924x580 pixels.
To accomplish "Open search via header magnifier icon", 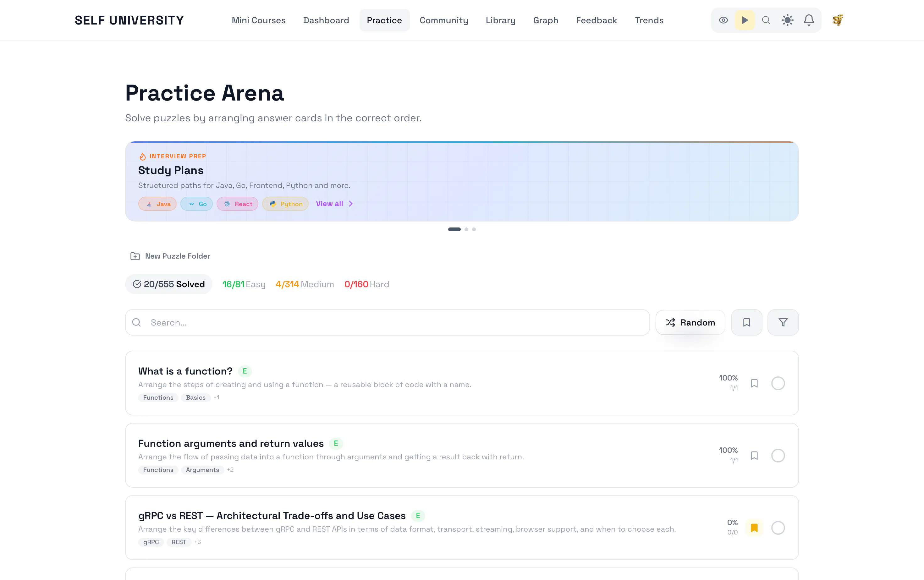I will pos(766,20).
